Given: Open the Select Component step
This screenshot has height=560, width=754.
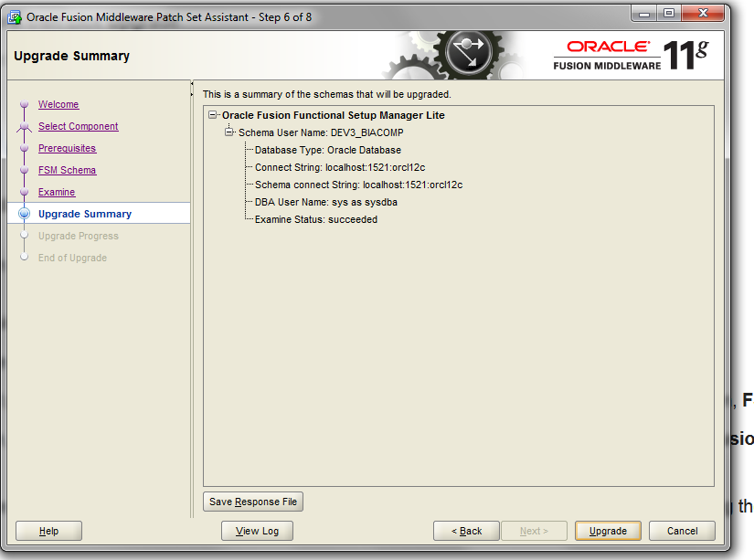Looking at the screenshot, I should pos(79,126).
